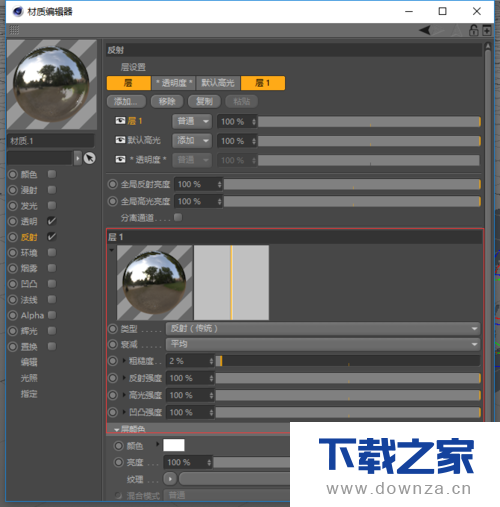Viewport: 500px width, 507px height.
Task: Uncheck the 反射 channel checkbox
Action: click(52, 237)
